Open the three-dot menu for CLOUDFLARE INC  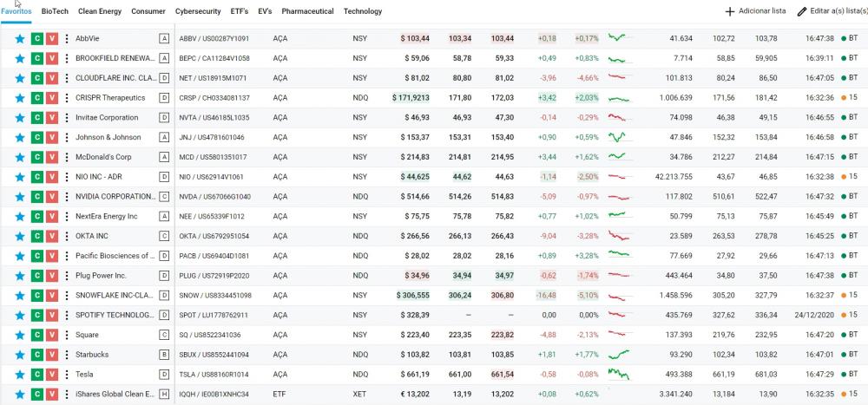tap(67, 78)
